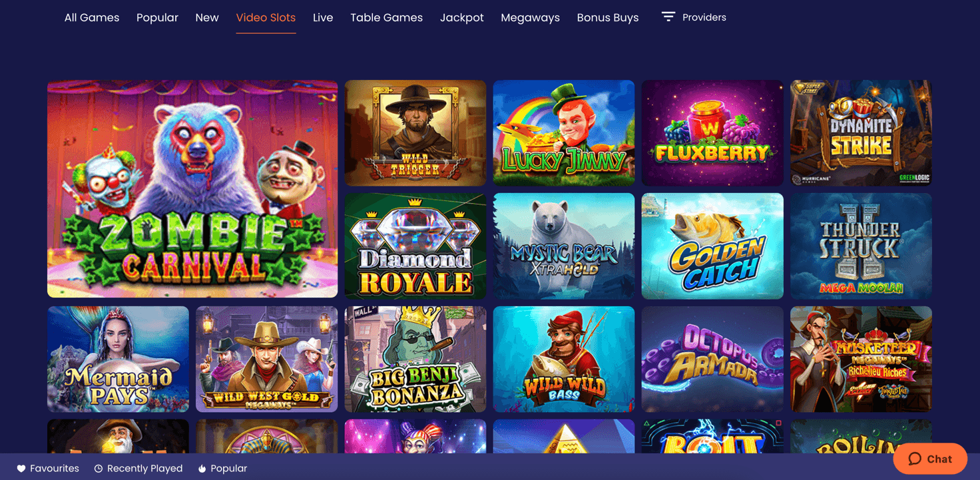Click the Providers filter icon
This screenshot has width=980, height=480.
[x=668, y=17]
